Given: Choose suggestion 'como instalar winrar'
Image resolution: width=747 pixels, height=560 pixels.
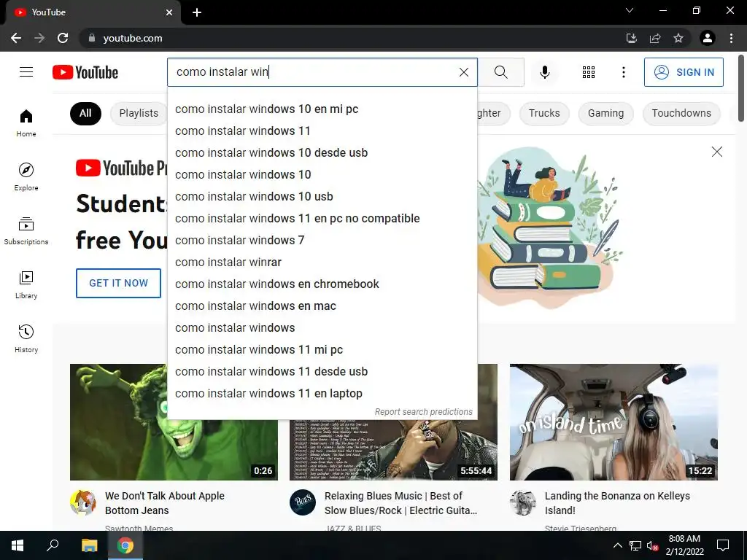Looking at the screenshot, I should tap(322, 262).
